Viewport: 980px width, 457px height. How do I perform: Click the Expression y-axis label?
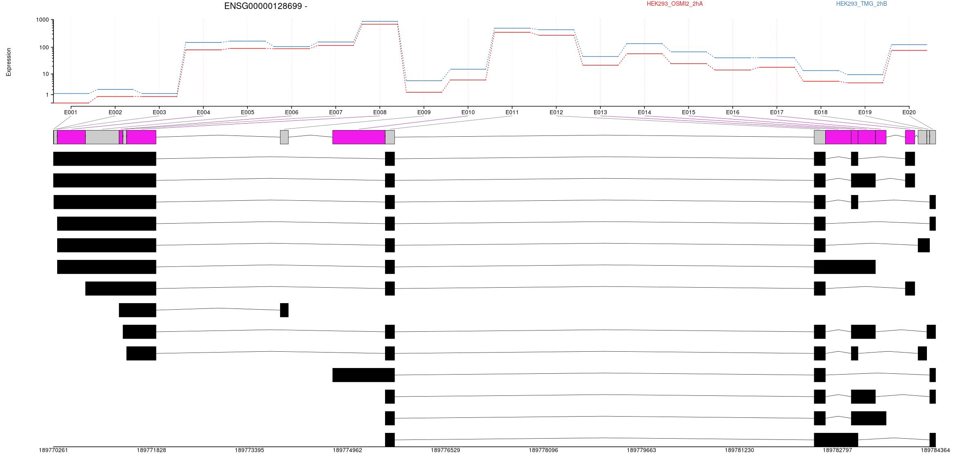click(9, 62)
